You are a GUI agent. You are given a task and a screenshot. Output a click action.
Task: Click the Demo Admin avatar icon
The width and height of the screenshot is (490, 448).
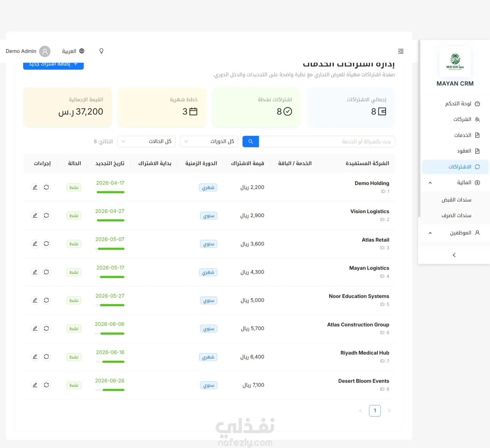45,51
